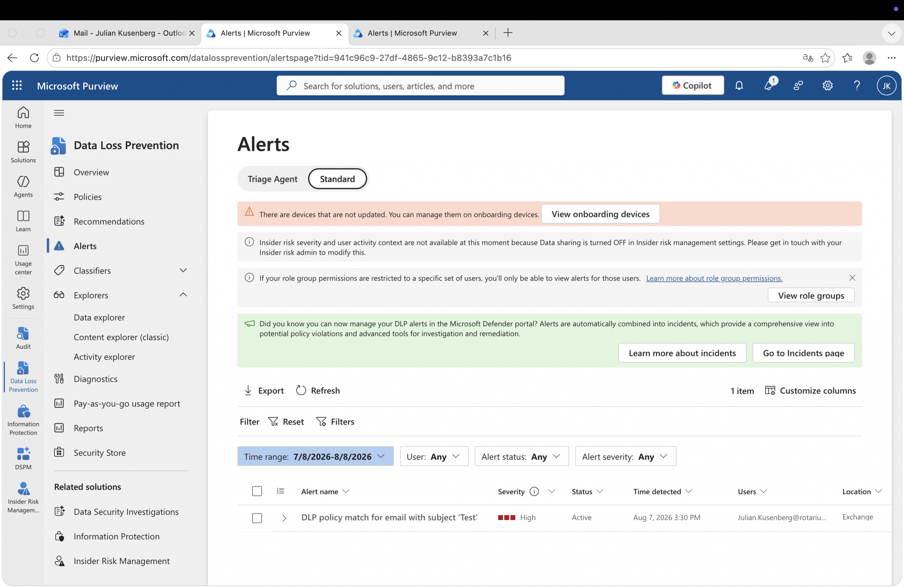
Task: Open Insider Risk Management rail icon
Action: point(23,498)
